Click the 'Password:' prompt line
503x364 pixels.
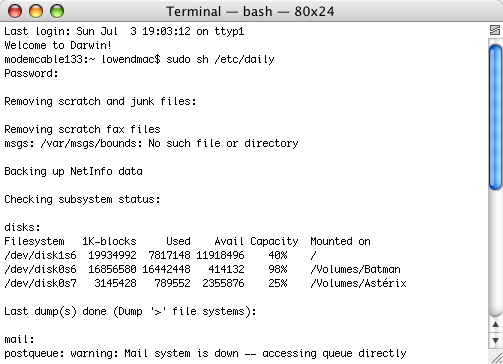31,73
